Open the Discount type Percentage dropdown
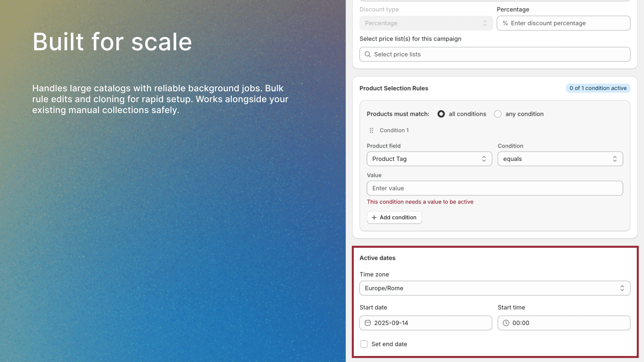 click(426, 23)
